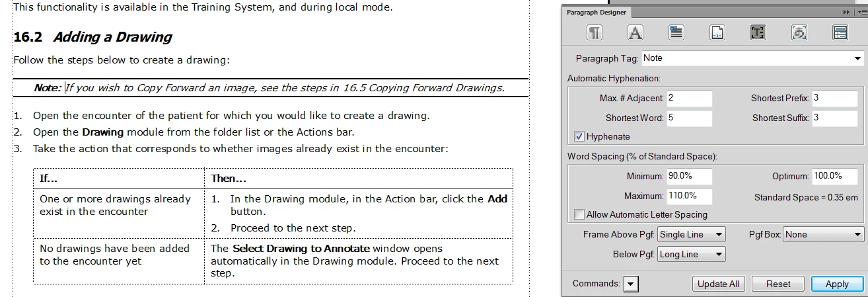Edit the Shortest Suffix field
Viewport: 868px width, 297px height.
coord(835,118)
